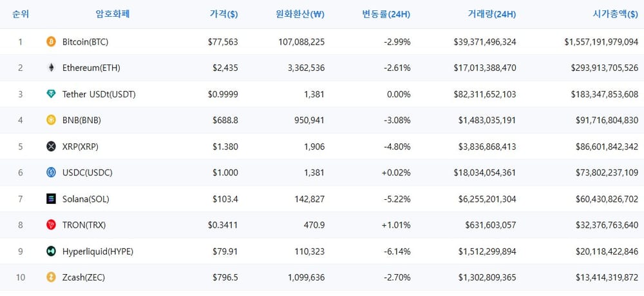The height and width of the screenshot is (296, 644).
Task: Open Bitcoin(BTC) coin name
Action: pyautogui.click(x=86, y=41)
